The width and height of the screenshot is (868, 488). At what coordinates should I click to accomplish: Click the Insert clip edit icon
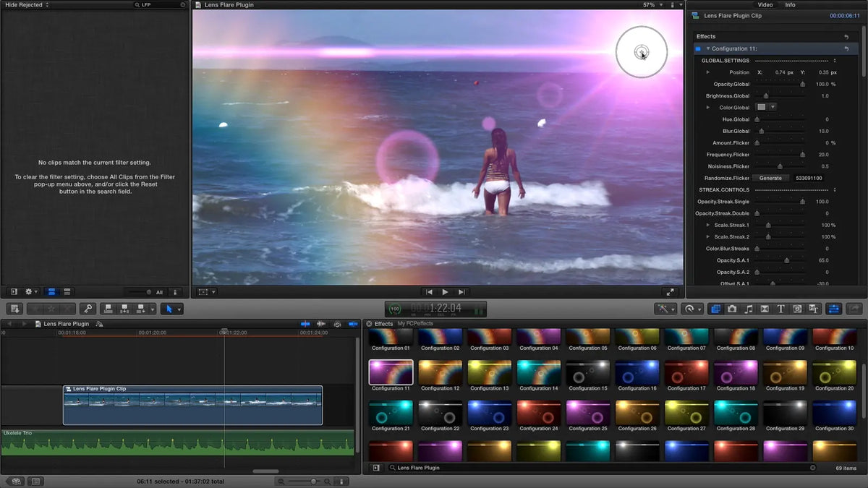click(x=124, y=309)
